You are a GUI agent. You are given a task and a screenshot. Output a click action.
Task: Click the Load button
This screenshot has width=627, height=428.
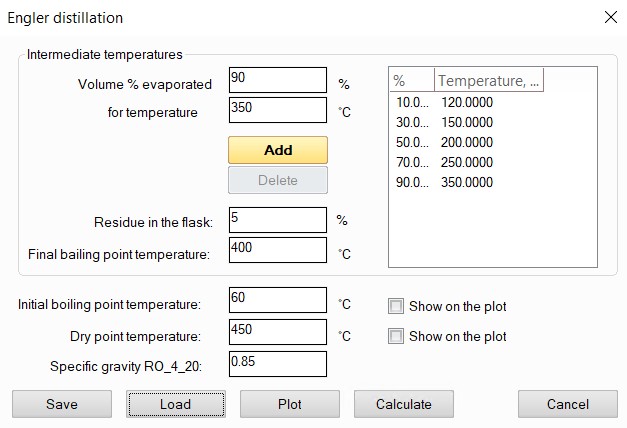(x=176, y=404)
